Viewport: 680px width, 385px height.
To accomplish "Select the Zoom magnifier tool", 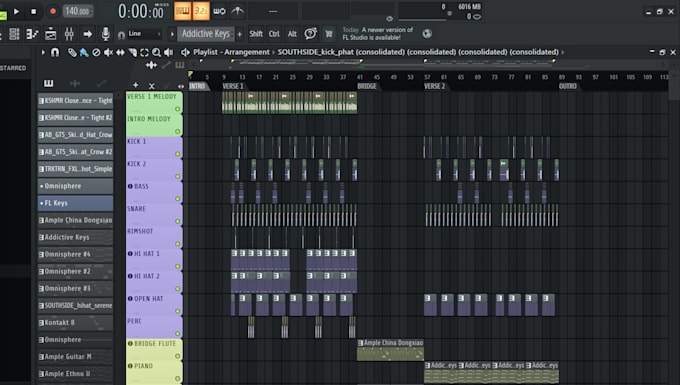I will click(156, 52).
